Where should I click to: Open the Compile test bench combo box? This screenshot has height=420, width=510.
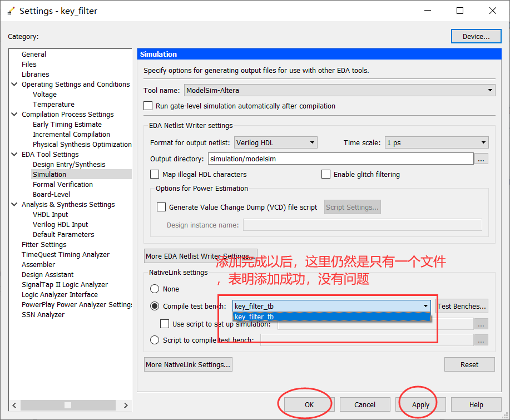(331, 306)
